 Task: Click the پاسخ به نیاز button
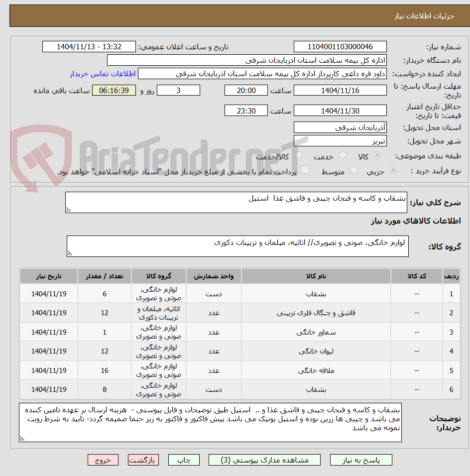click(361, 460)
